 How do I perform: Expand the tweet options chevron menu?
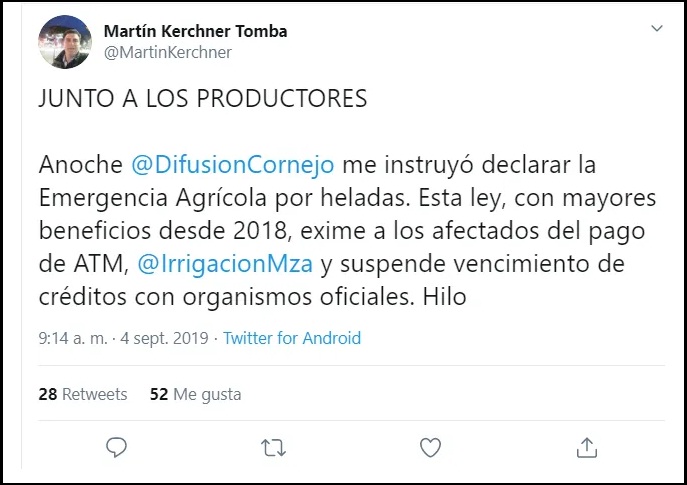click(x=656, y=29)
